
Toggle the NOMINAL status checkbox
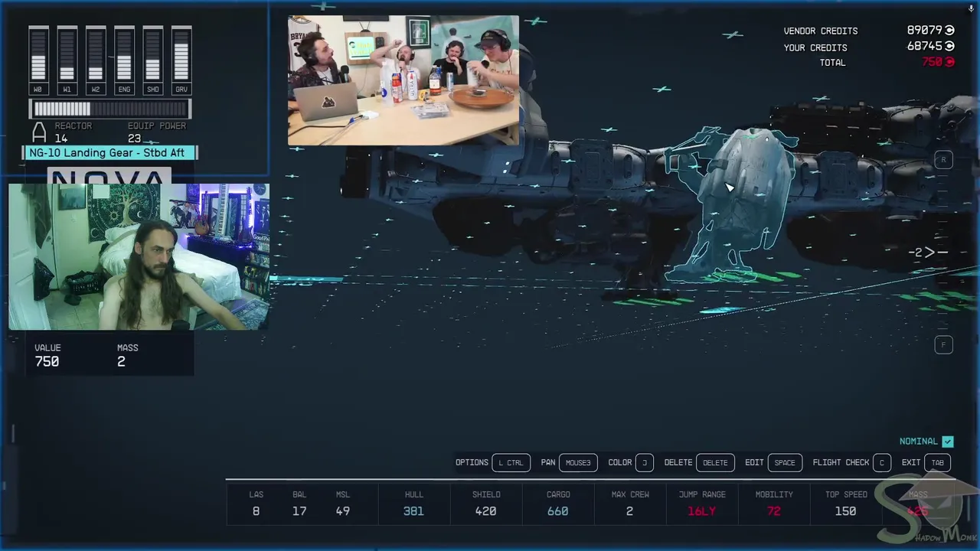(948, 442)
